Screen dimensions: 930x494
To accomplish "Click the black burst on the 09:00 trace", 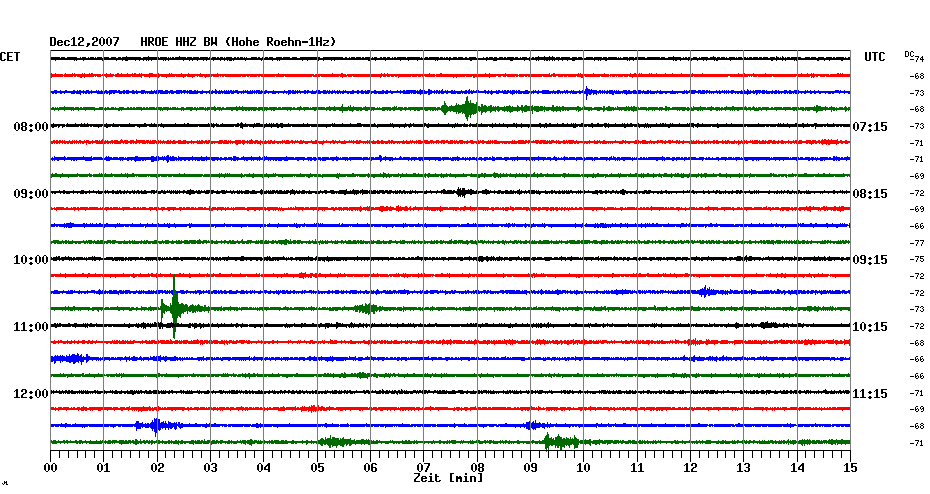I will pyautogui.click(x=463, y=192).
